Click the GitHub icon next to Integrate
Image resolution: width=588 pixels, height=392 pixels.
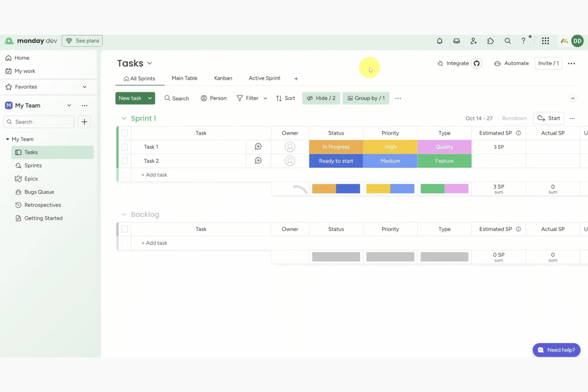[x=477, y=63]
